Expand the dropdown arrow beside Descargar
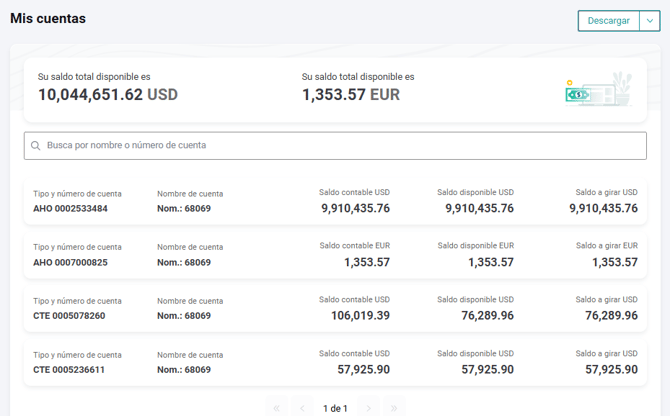The image size is (670, 416). (x=649, y=21)
